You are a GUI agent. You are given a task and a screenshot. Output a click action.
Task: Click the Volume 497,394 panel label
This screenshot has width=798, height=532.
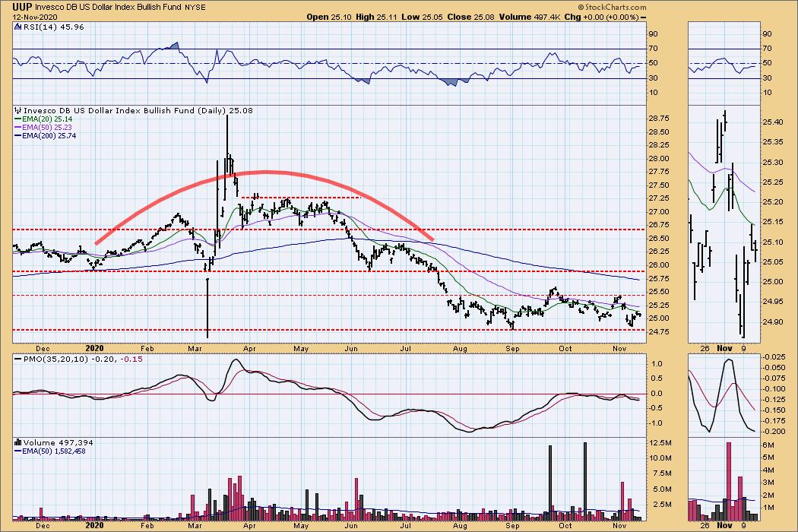pyautogui.click(x=58, y=442)
